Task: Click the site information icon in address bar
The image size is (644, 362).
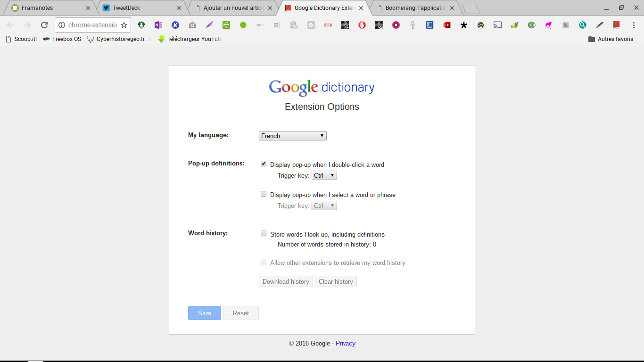Action: [x=61, y=25]
